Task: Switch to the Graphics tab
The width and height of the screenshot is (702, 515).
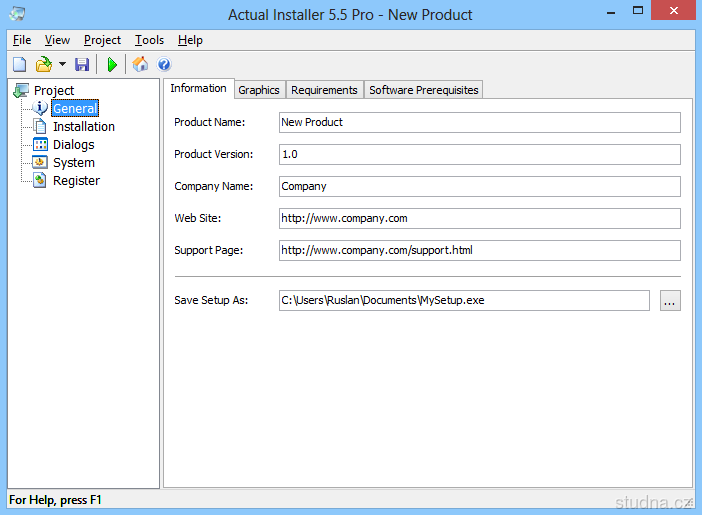Action: pyautogui.click(x=259, y=90)
